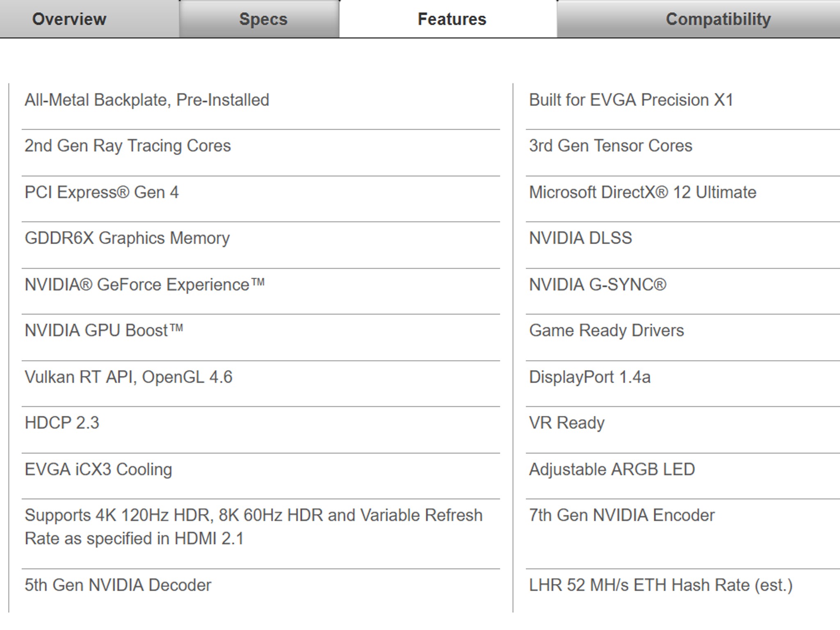Click the 2nd Gen Ray Tracing Cores entry
Viewport: 840px width, 630px height.
tap(128, 146)
